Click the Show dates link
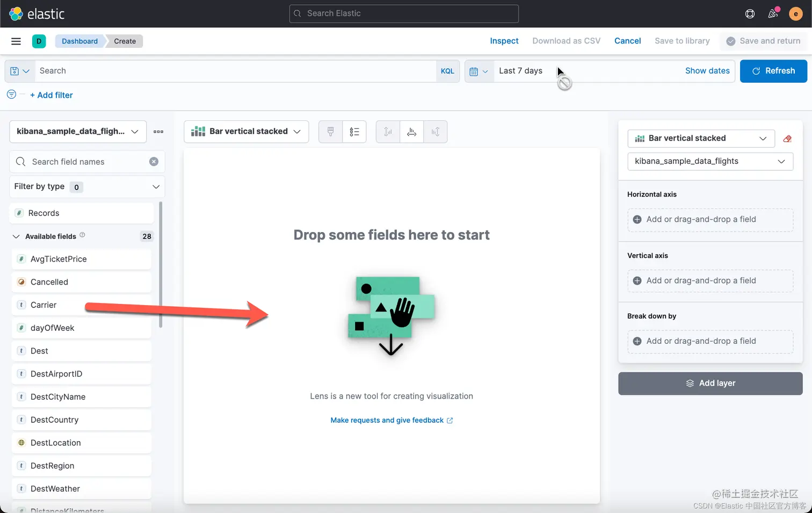 [x=707, y=71]
